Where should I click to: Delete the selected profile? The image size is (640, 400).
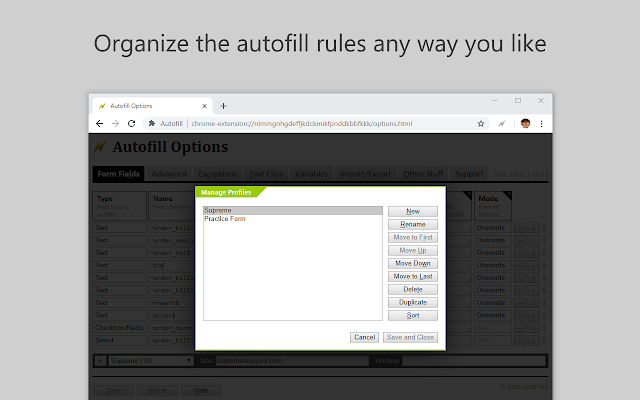(413, 290)
